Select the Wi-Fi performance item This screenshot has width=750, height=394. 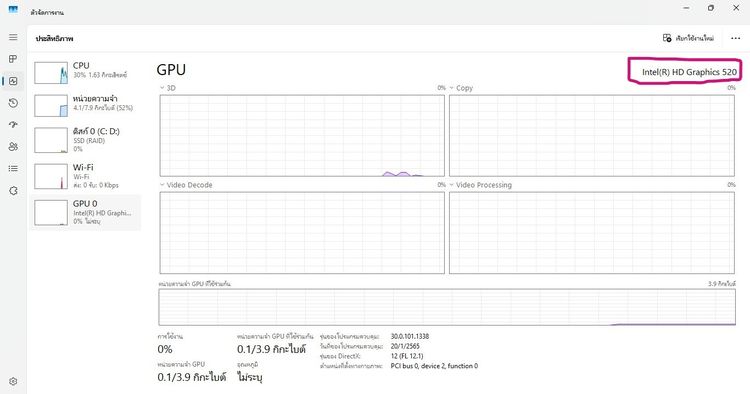click(86, 176)
